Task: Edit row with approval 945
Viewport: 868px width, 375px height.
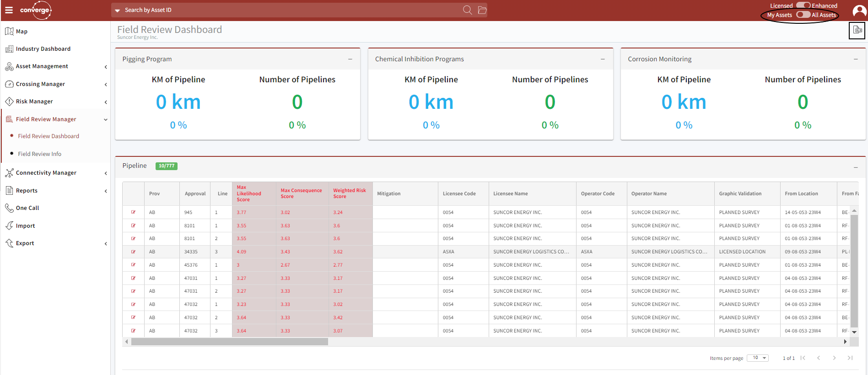Action: (134, 212)
